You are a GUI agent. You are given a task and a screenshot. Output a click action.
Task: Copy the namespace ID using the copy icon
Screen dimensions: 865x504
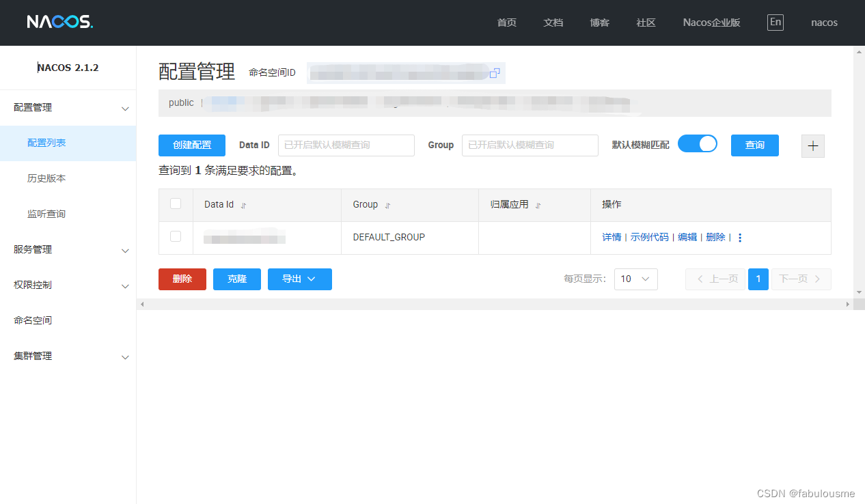[495, 72]
